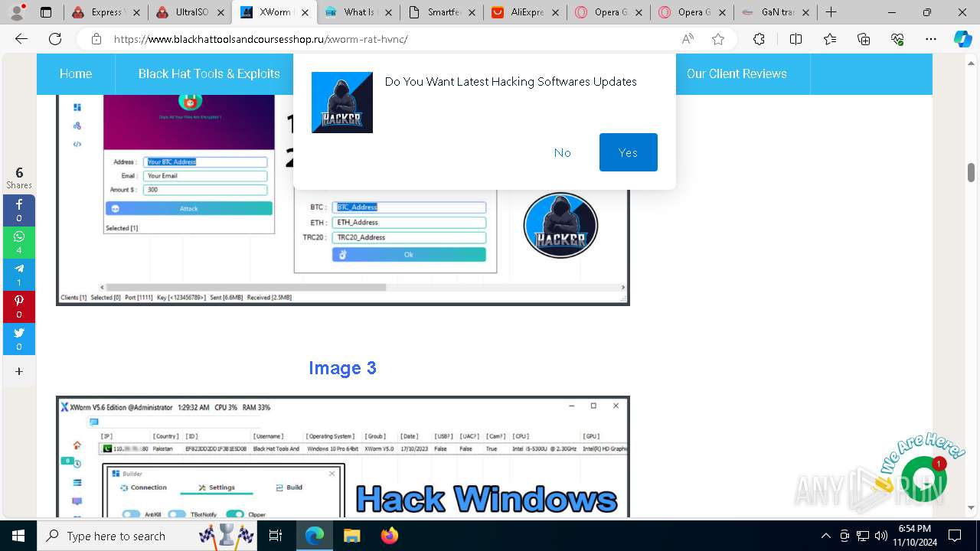
Task: Go back to previous page
Action: click(x=21, y=39)
